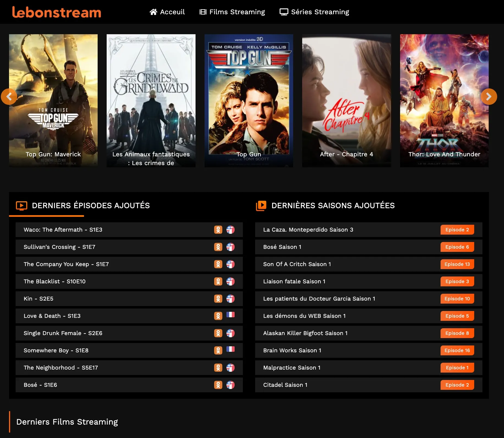504x438 pixels.
Task: Open the Acceuil home menu
Action: [167, 12]
